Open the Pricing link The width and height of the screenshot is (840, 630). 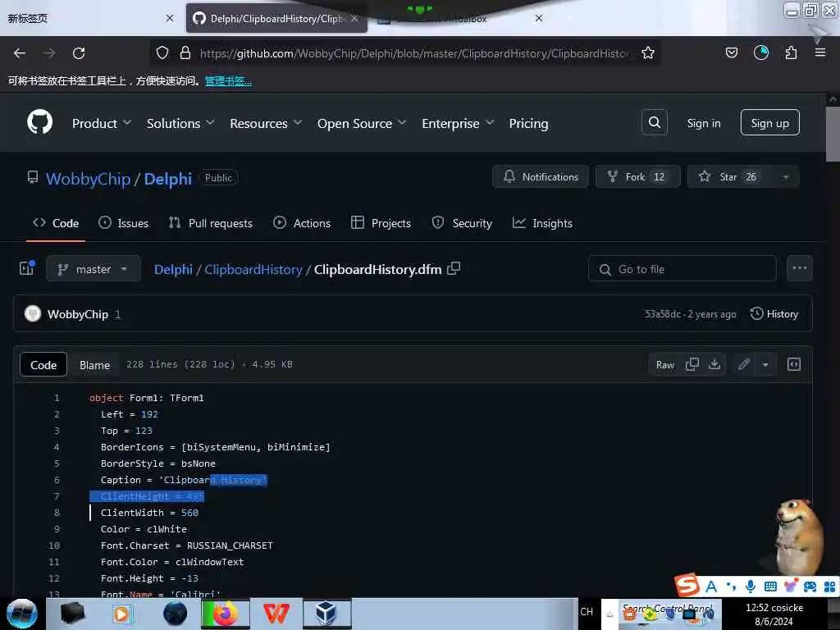528,123
